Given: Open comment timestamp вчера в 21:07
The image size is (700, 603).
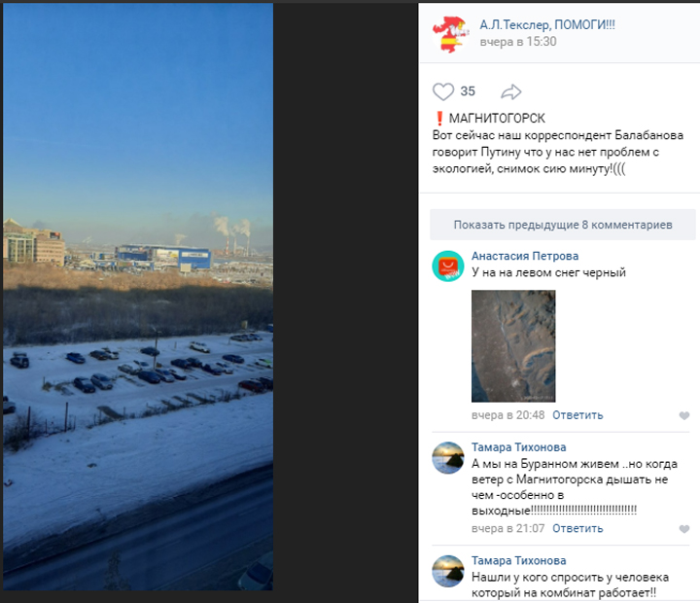Looking at the screenshot, I should 508,528.
